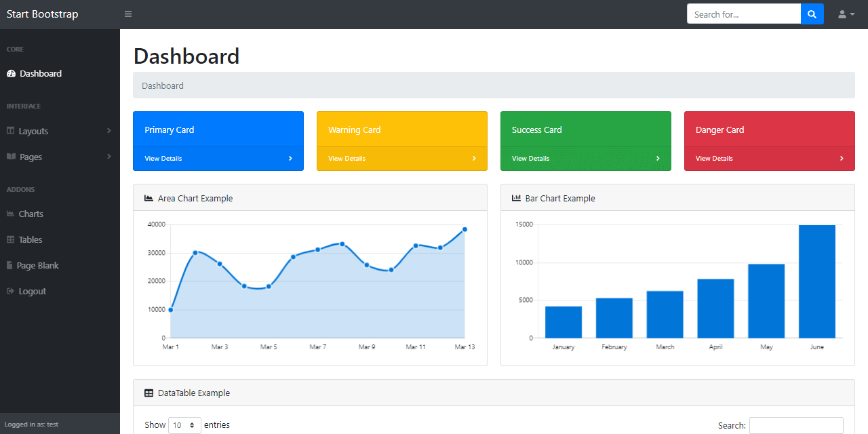868x434 pixels.
Task: Click the Dashboard breadcrumb label
Action: [x=163, y=86]
